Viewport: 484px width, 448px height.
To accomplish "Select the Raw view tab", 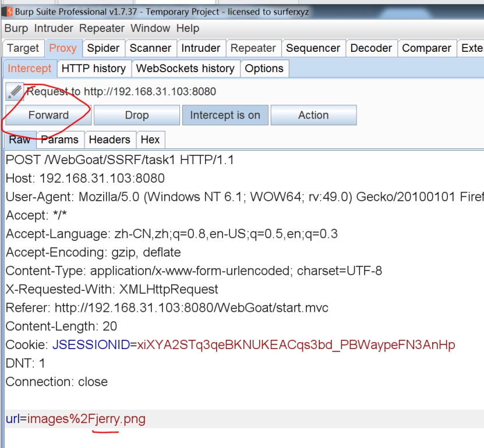I will (x=20, y=140).
